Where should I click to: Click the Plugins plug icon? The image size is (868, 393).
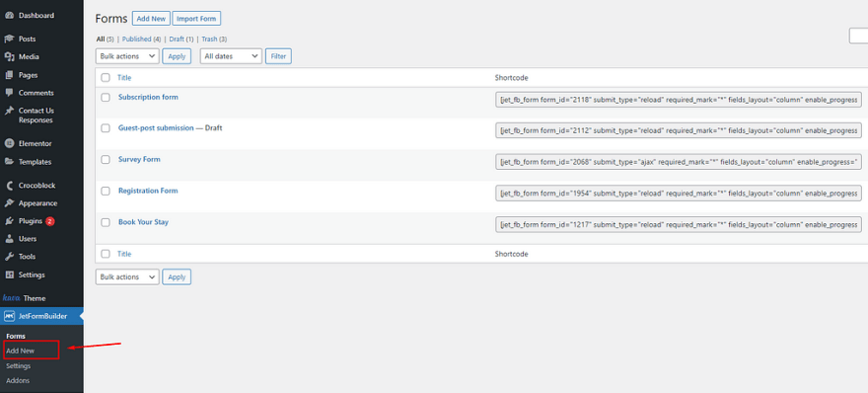click(9, 220)
